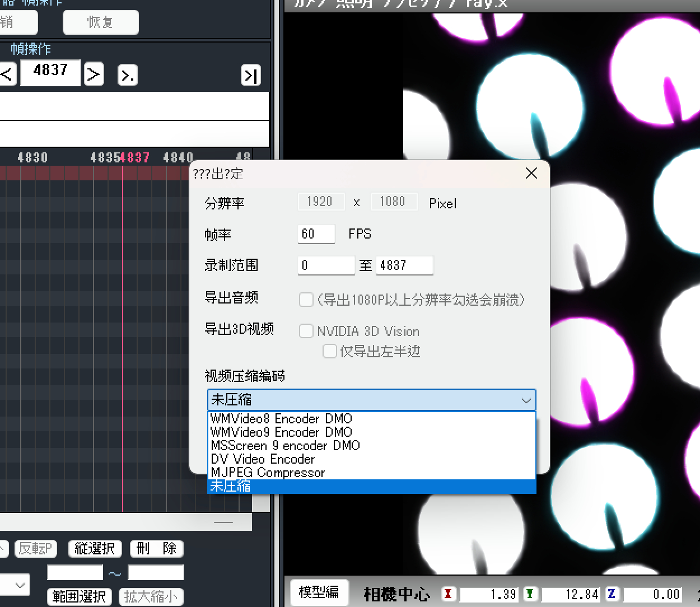This screenshot has height=607, width=700.
Task: Open the dropdown left of 範囲選択
Action: (15, 585)
